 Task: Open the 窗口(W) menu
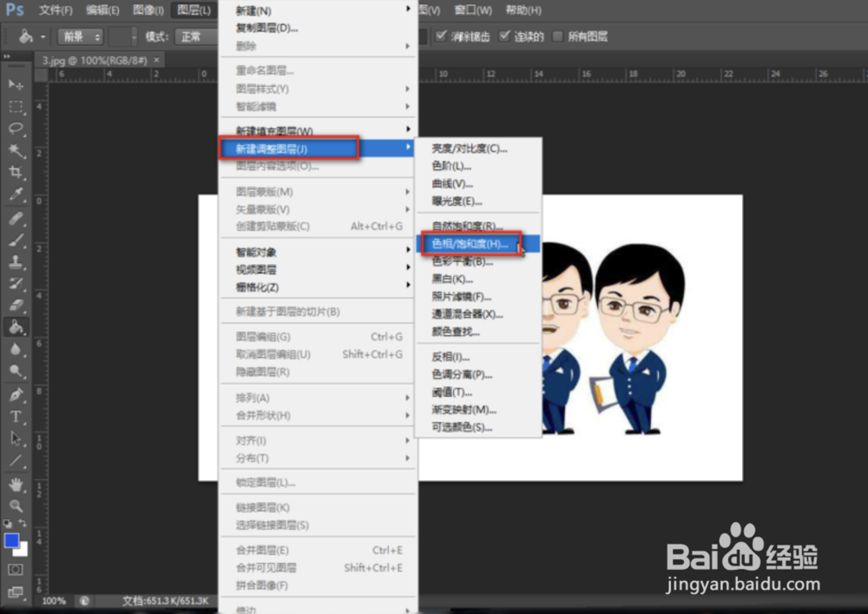pyautogui.click(x=473, y=10)
